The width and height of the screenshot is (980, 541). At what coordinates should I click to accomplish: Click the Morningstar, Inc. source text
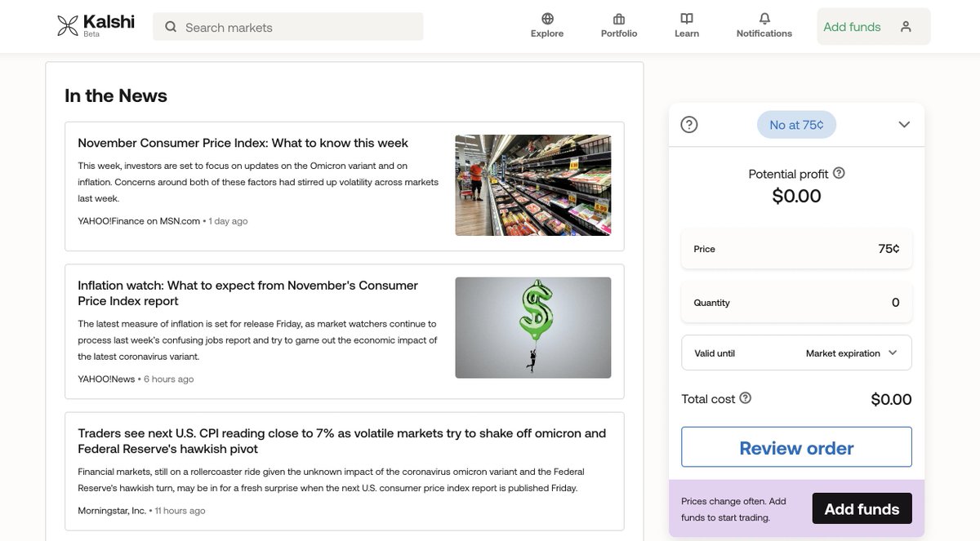[x=112, y=511]
